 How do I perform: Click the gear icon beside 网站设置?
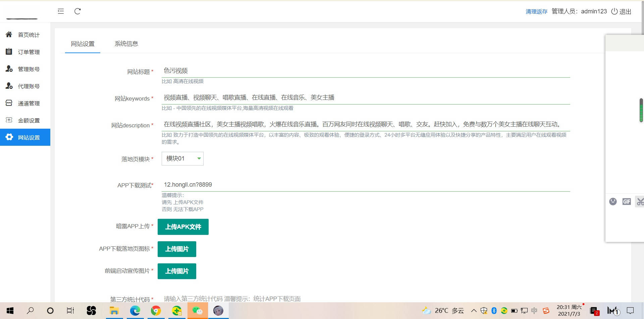pos(9,137)
